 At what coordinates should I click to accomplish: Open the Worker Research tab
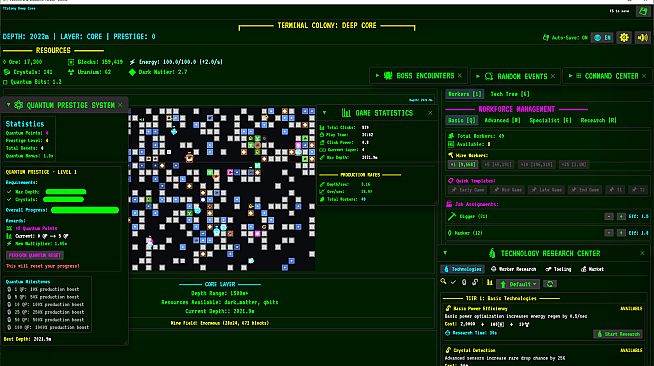(513, 269)
